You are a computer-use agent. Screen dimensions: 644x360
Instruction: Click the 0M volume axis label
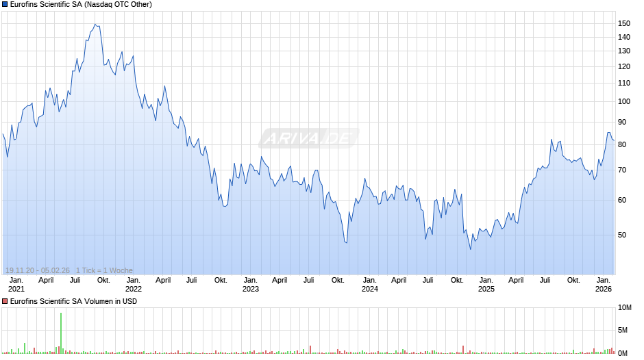point(623,353)
